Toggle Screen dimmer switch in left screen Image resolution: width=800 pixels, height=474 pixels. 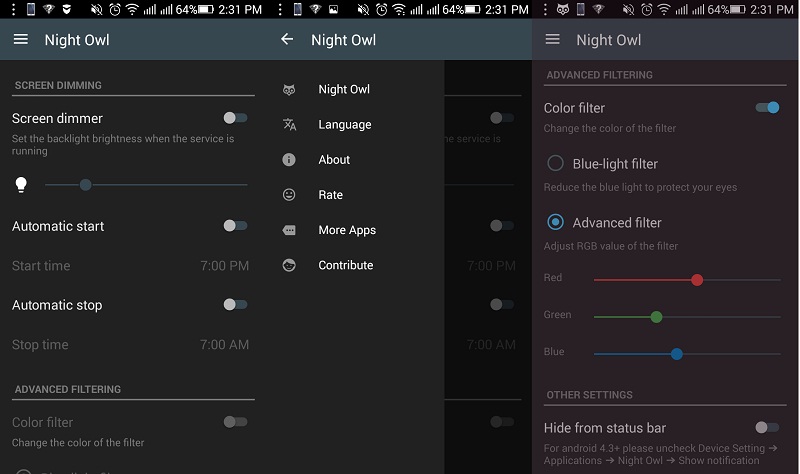tap(235, 118)
